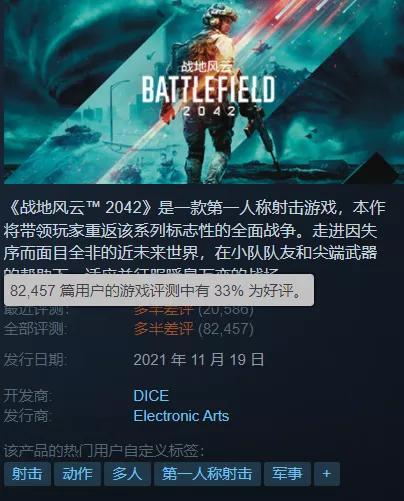Click the 该产品的热门用户自定义标签 heading
The height and width of the screenshot is (501, 404).
[104, 451]
